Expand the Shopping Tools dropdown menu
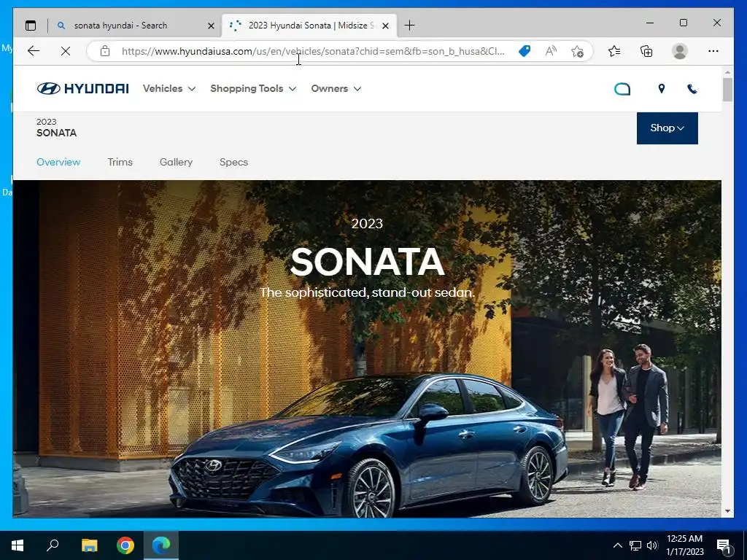Screen dimensions: 747x560 [253, 88]
